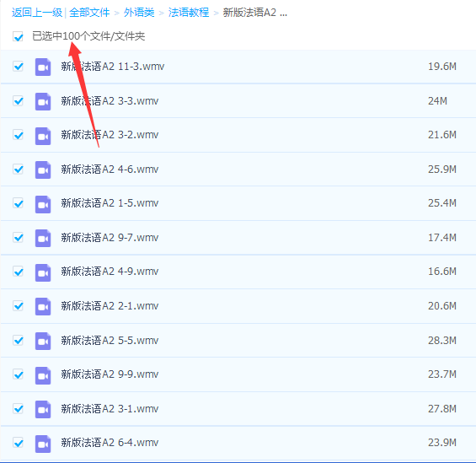Open 法语教程 breadcrumb folder
476x463 pixels.
coord(189,13)
